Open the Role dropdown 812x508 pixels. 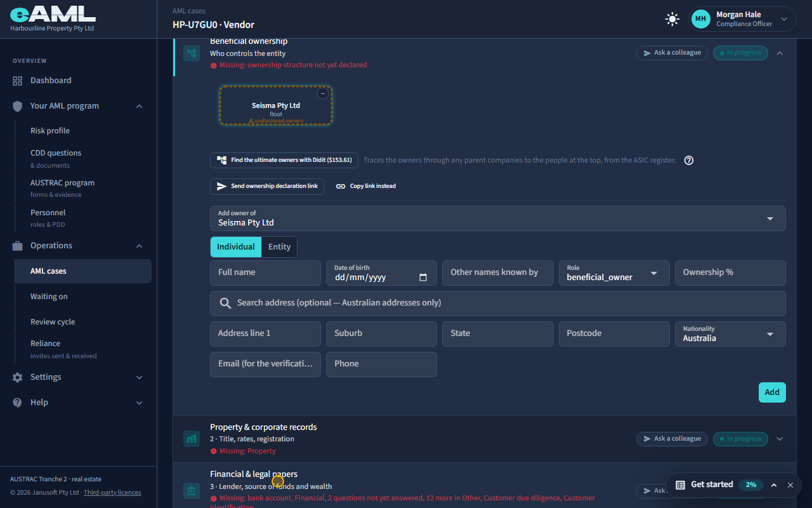(x=614, y=273)
